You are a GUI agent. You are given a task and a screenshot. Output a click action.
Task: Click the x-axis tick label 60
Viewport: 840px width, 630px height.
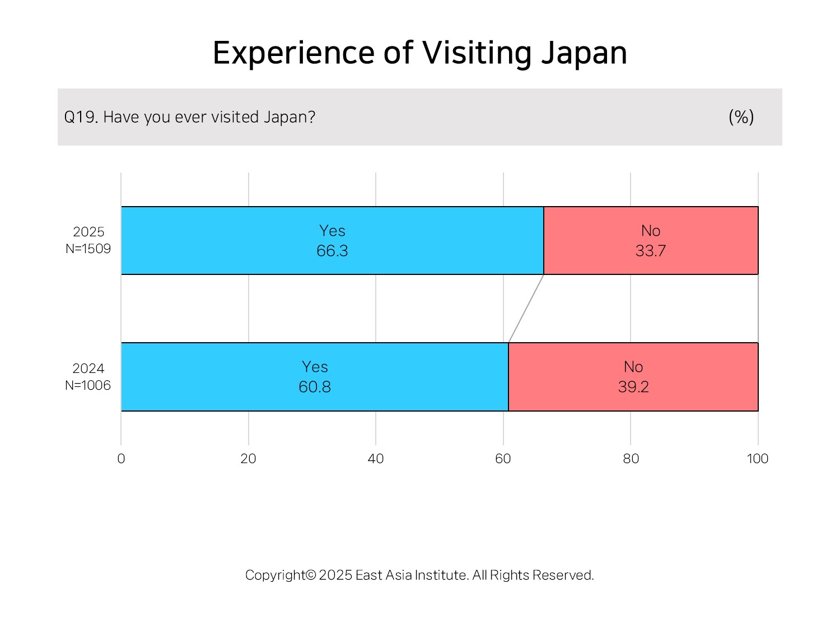pyautogui.click(x=503, y=459)
